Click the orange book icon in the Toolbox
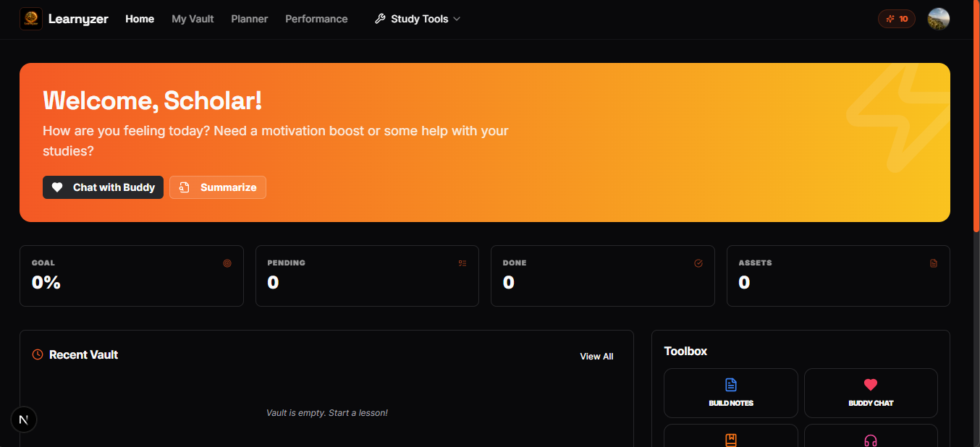The width and height of the screenshot is (980, 447). (730, 440)
